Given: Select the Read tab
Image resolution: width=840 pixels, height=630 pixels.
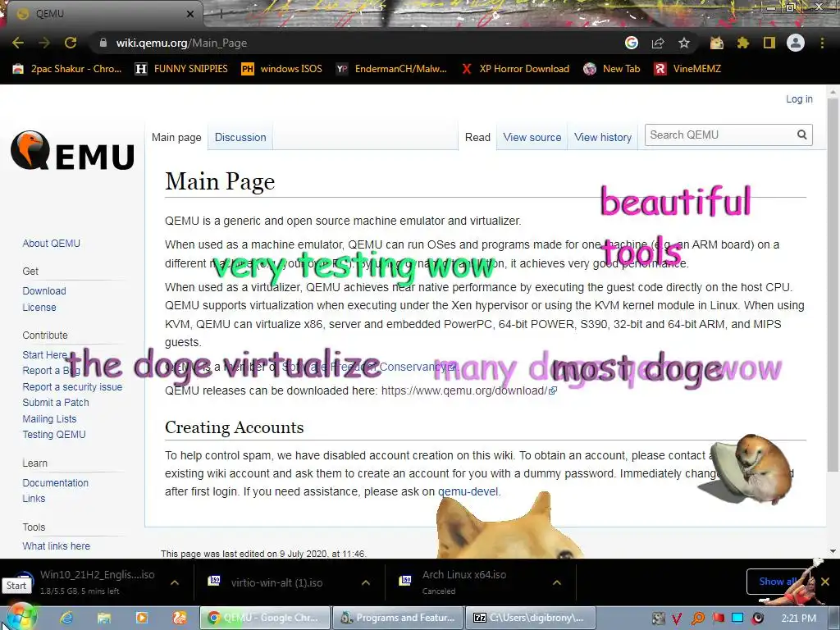Looking at the screenshot, I should [x=477, y=137].
